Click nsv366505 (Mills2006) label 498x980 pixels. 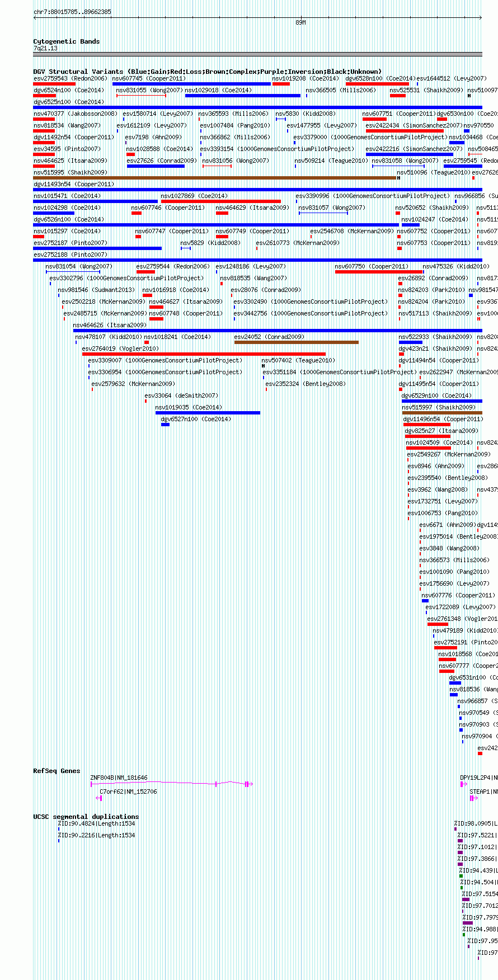pos(341,91)
